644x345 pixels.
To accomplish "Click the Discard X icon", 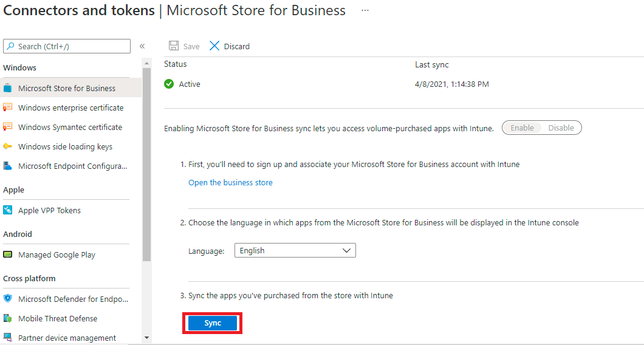I will click(214, 46).
